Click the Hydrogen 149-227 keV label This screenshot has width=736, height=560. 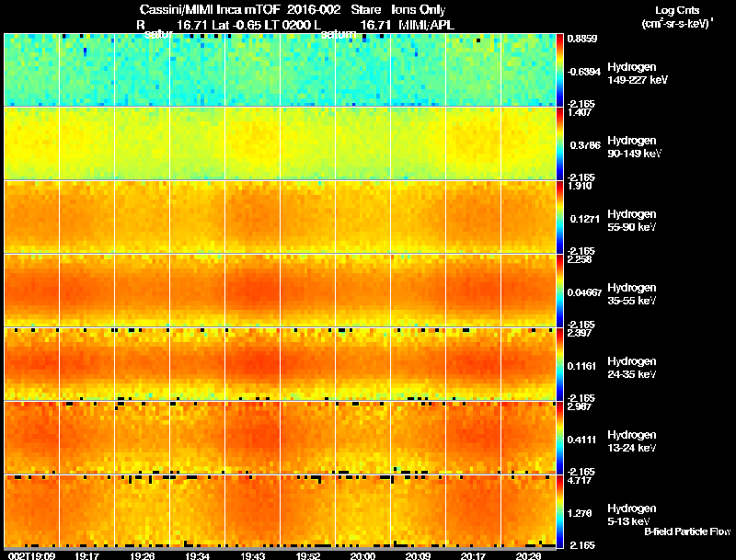[x=637, y=74]
